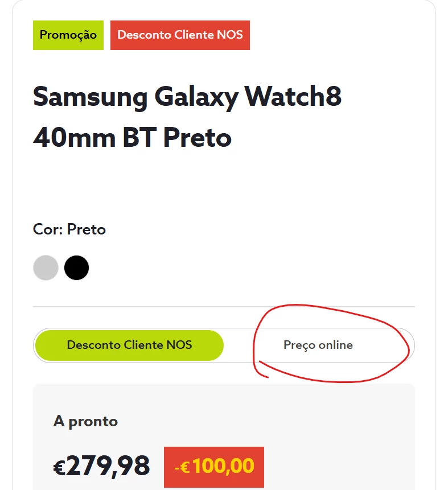
Task: Click the Samsung Galaxy Watch8 title line
Action: 187,97
